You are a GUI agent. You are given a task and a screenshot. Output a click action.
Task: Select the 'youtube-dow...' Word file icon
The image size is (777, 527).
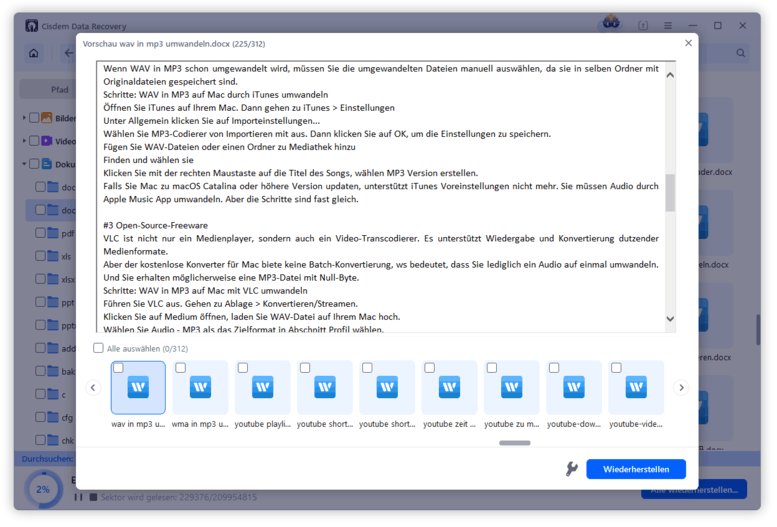[x=574, y=387]
